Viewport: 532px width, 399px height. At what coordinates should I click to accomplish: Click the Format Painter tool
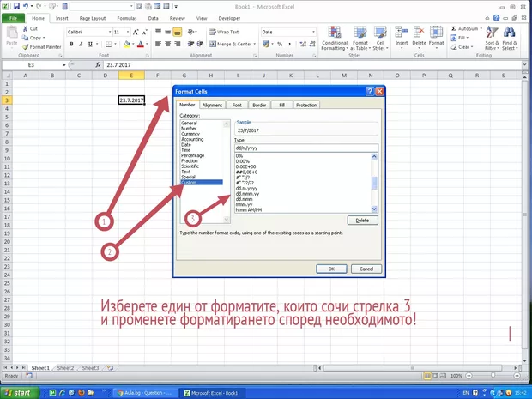(44, 47)
